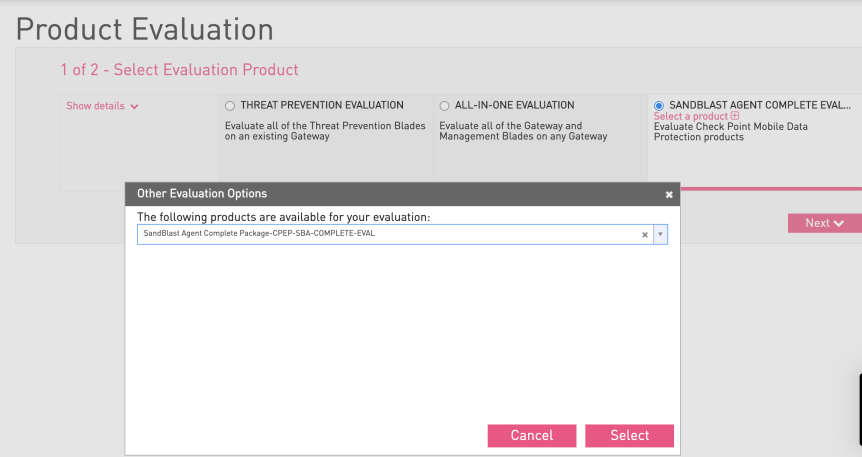
Task: Click the plus icon beside Select a product
Action: [x=735, y=116]
